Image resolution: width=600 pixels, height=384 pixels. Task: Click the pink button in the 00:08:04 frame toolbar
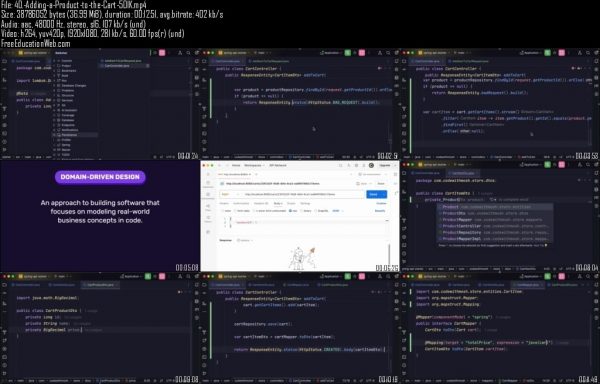[x=561, y=165]
